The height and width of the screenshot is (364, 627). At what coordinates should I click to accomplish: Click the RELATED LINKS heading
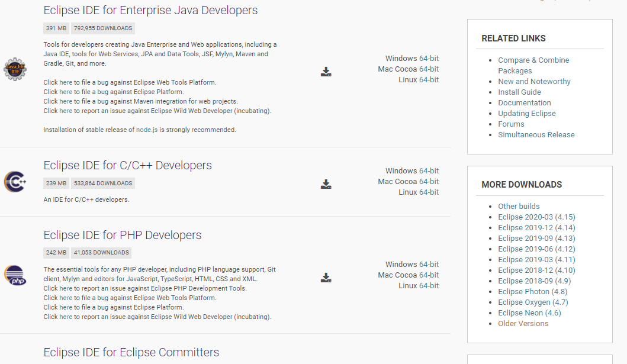(x=513, y=38)
